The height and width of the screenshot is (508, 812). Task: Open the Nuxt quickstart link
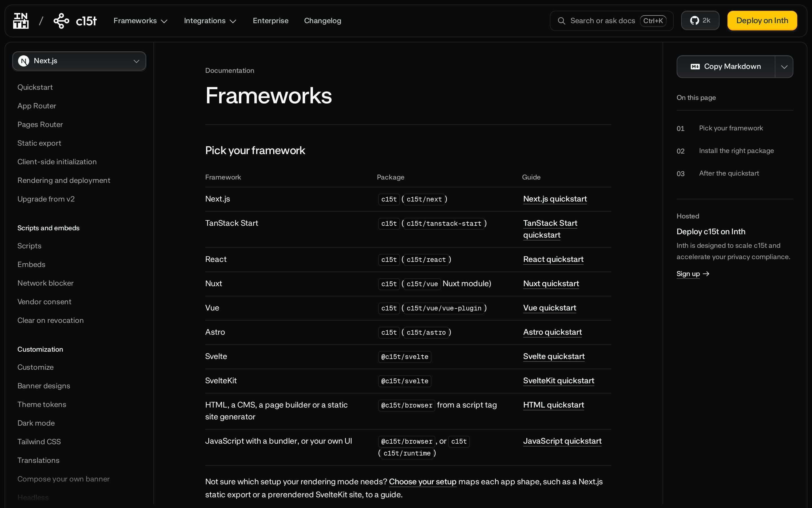[x=551, y=284]
